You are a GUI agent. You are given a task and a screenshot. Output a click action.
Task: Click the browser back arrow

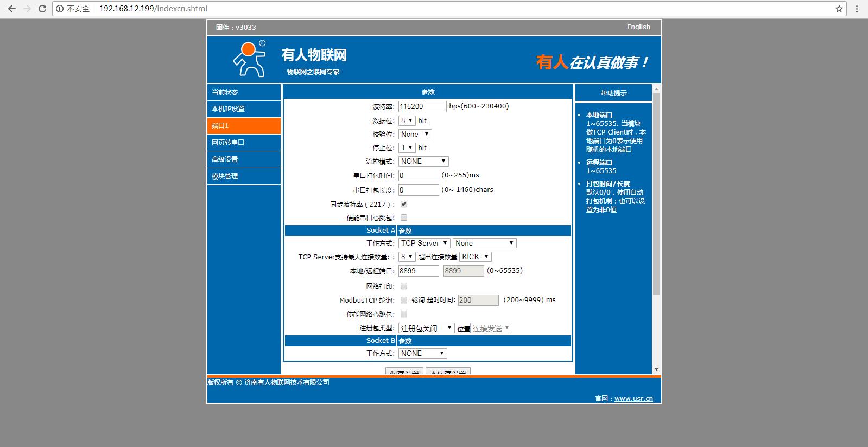(x=12, y=9)
